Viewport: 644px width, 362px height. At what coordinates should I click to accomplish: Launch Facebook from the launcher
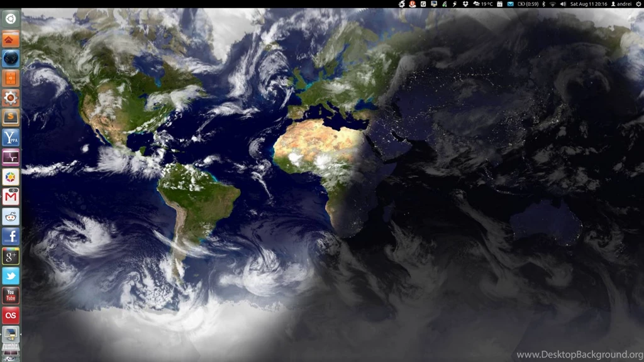pyautogui.click(x=10, y=236)
